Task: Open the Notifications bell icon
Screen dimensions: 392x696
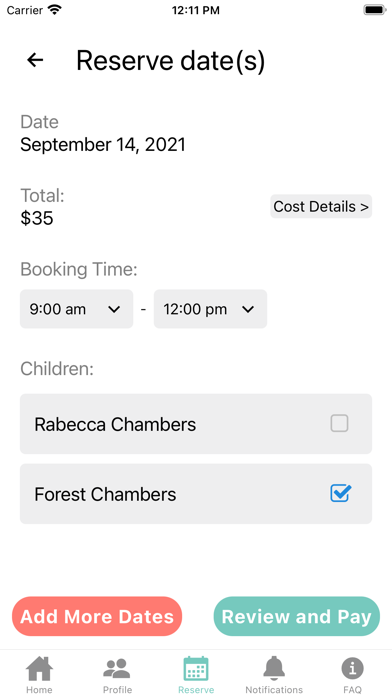Action: click(x=274, y=668)
